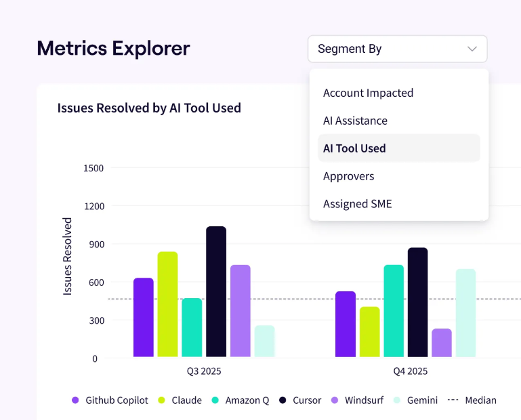Click the Q3 2025 Amazon Q bar

click(192, 328)
